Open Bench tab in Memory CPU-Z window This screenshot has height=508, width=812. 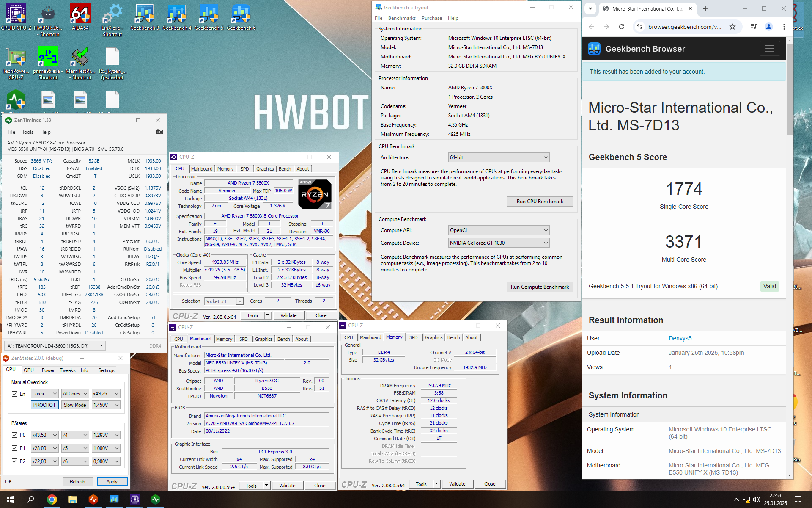(x=453, y=337)
